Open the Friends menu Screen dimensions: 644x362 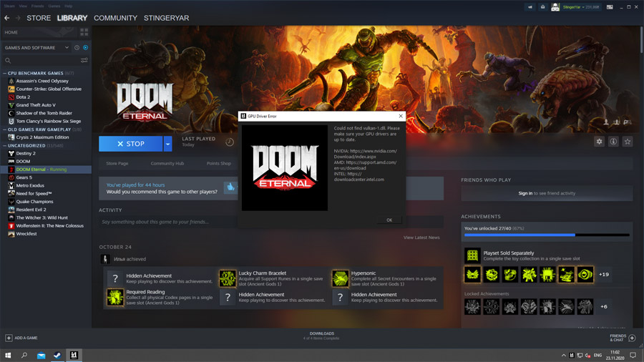point(37,6)
